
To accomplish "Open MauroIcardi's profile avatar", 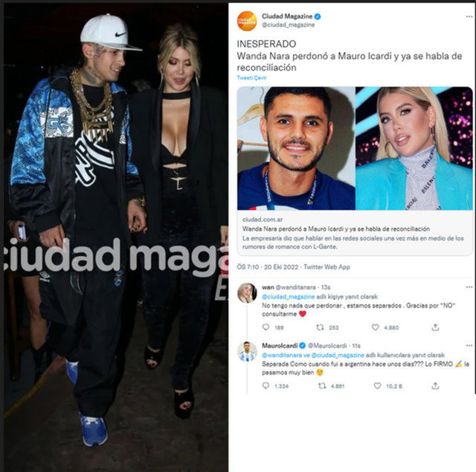I will (x=246, y=351).
